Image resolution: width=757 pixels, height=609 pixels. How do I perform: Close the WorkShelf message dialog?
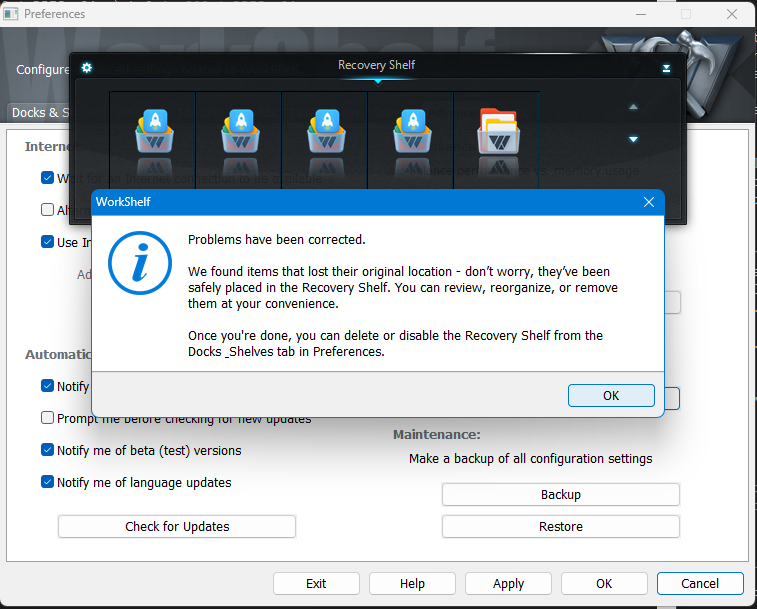pos(648,202)
